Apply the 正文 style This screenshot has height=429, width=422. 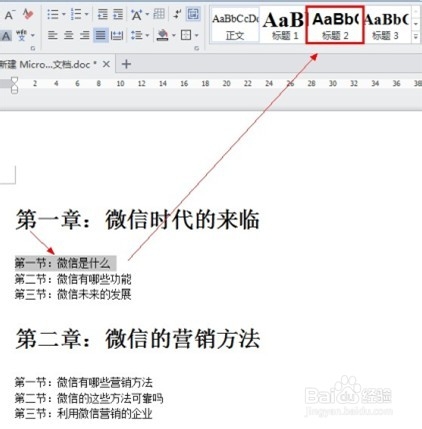click(235, 26)
